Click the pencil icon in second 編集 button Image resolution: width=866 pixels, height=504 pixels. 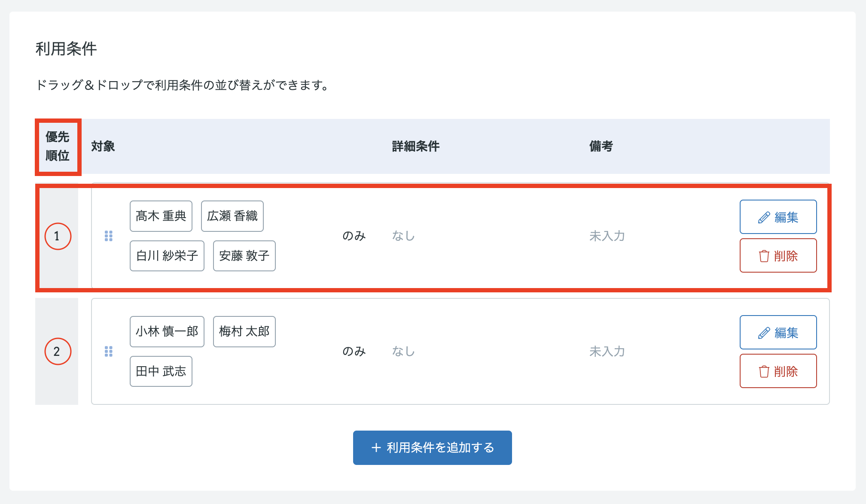tap(764, 333)
